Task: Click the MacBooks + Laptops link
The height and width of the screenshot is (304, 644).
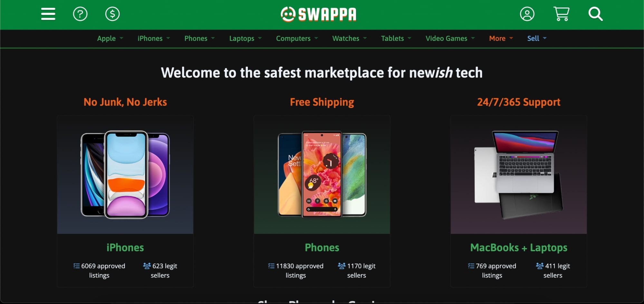Action: tap(519, 247)
